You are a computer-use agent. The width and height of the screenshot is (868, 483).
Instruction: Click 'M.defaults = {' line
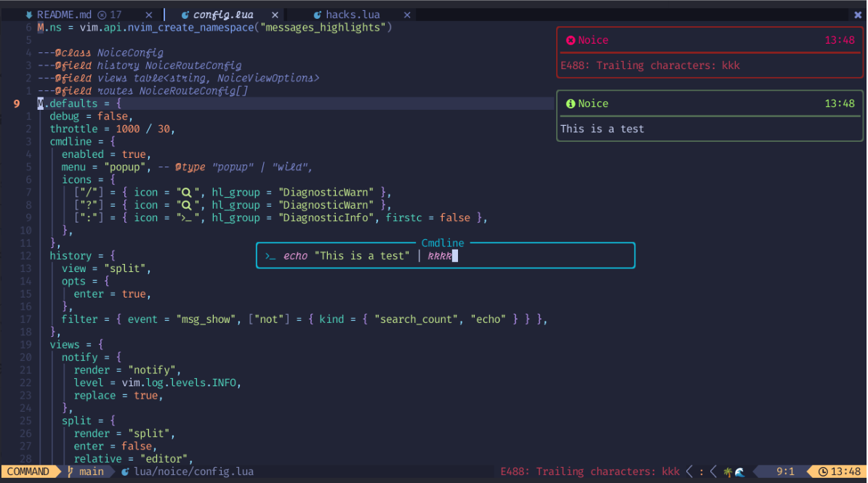[79, 103]
